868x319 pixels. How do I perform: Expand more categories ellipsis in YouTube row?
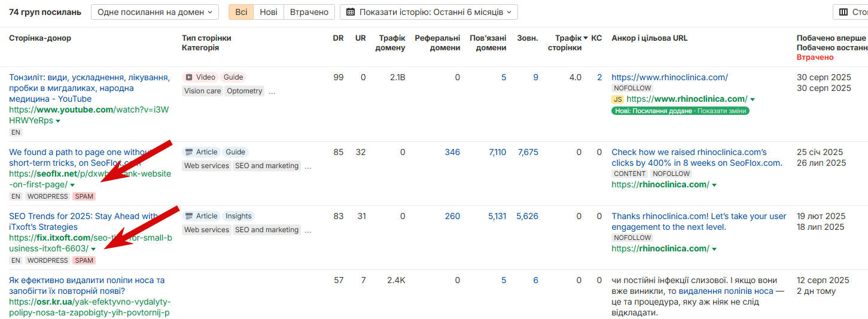272,92
